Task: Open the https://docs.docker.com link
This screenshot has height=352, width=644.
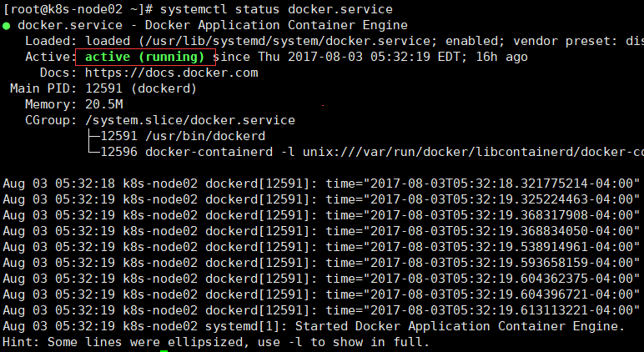Action: click(x=172, y=73)
